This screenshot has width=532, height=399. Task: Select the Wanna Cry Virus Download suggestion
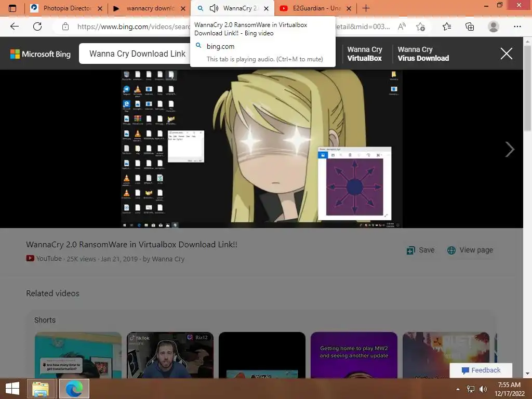(423, 54)
